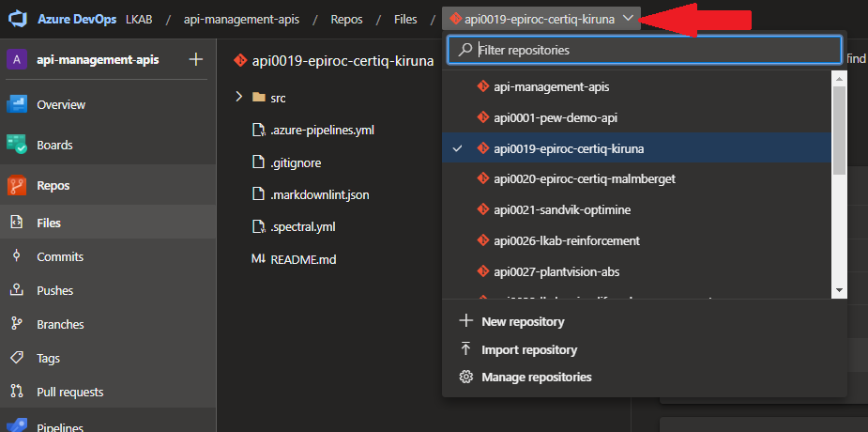This screenshot has height=432, width=868.
Task: Open api-management-apis project title in sidebar
Action: click(98, 59)
